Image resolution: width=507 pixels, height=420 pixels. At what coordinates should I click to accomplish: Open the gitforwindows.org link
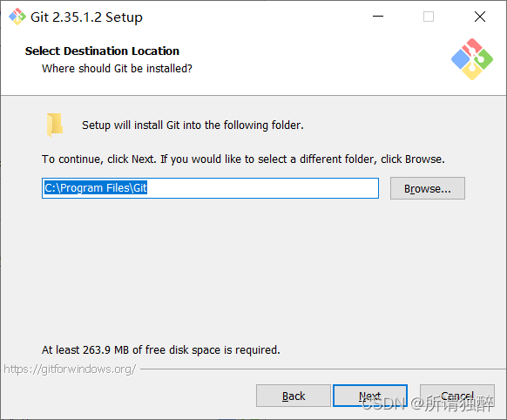tap(70, 369)
